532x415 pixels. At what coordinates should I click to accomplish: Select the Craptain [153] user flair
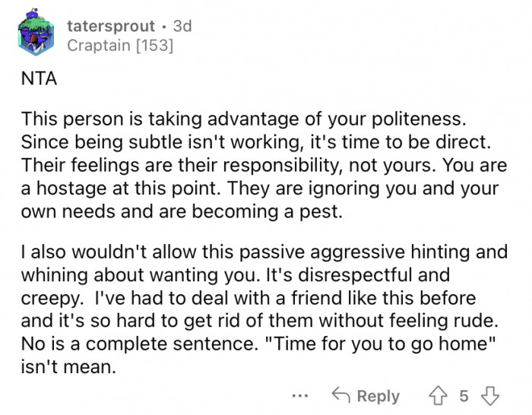[120, 46]
